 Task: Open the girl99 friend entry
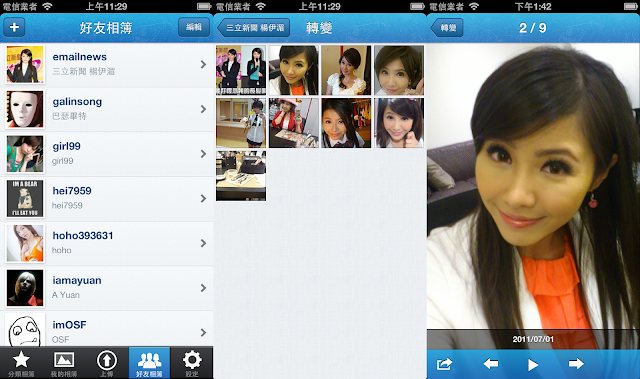[x=107, y=154]
